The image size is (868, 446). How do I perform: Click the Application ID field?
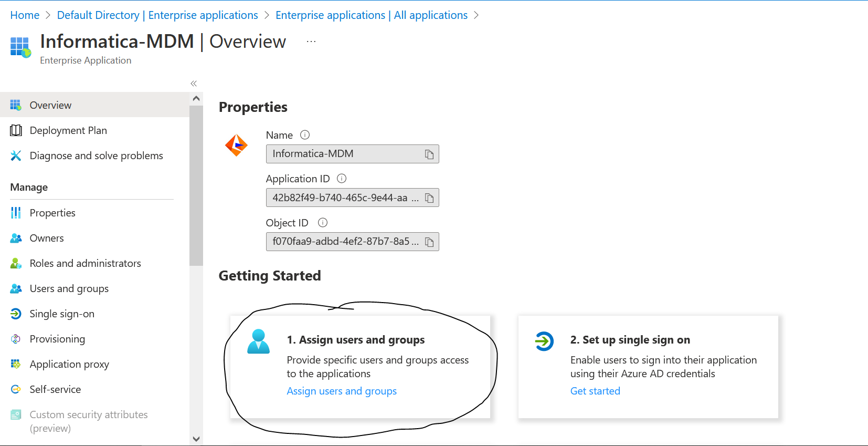tap(352, 198)
